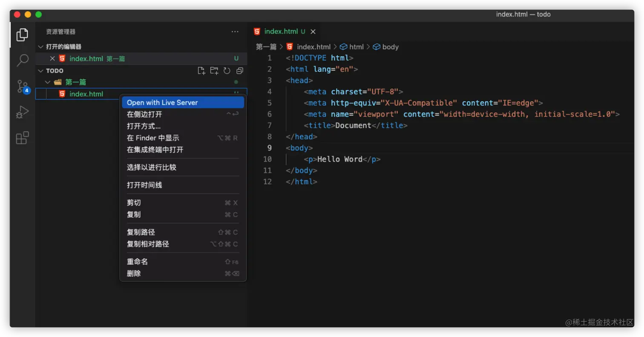The width and height of the screenshot is (644, 337).
Task: Click line number 7 in the gutter
Action: [x=269, y=126]
